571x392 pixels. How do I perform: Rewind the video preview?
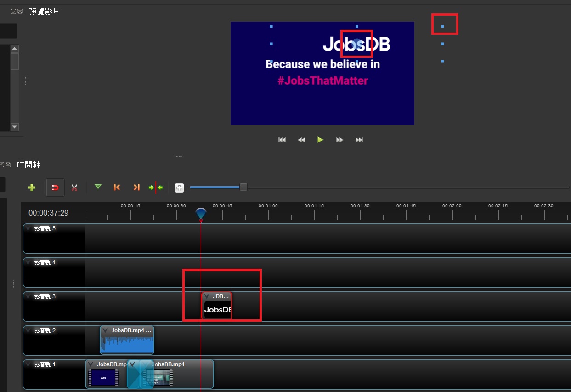301,140
